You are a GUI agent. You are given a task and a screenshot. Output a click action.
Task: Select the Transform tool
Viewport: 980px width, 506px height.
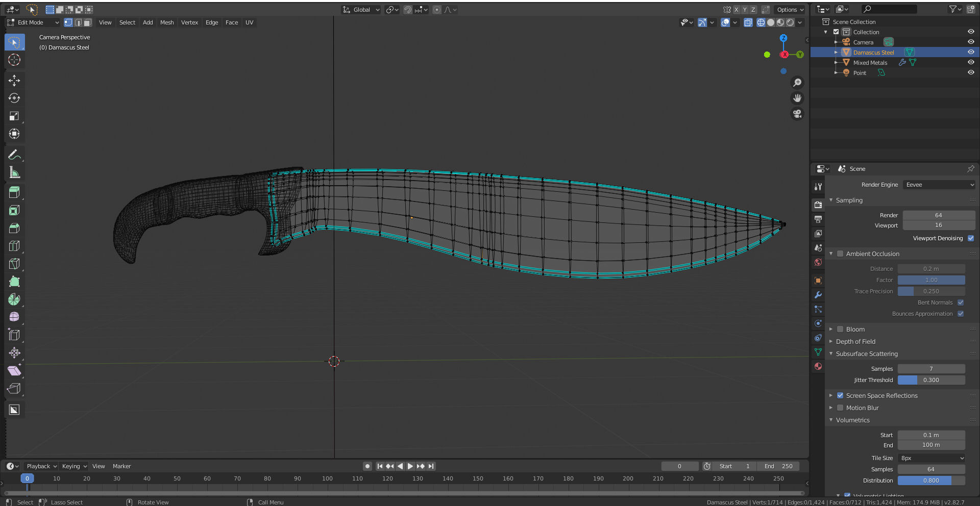click(x=14, y=134)
